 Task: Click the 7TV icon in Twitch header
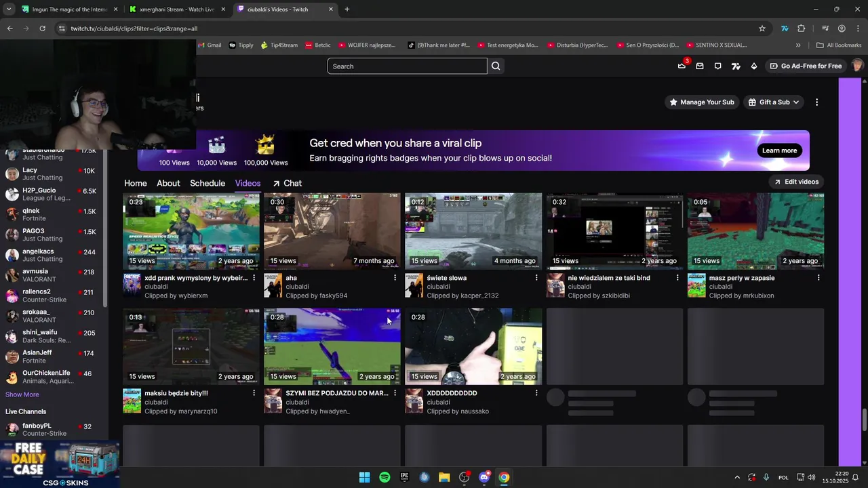click(x=736, y=66)
